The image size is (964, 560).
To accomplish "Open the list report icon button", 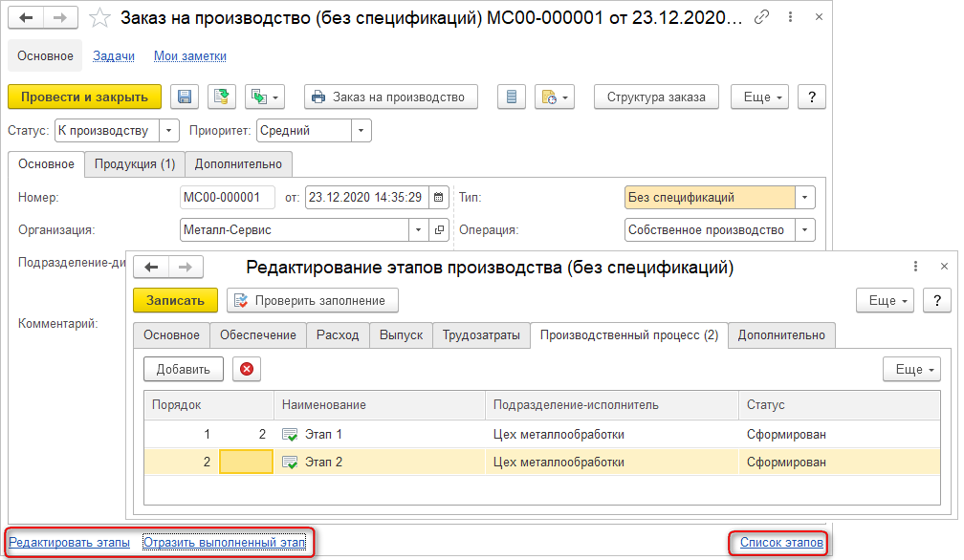I will (512, 97).
